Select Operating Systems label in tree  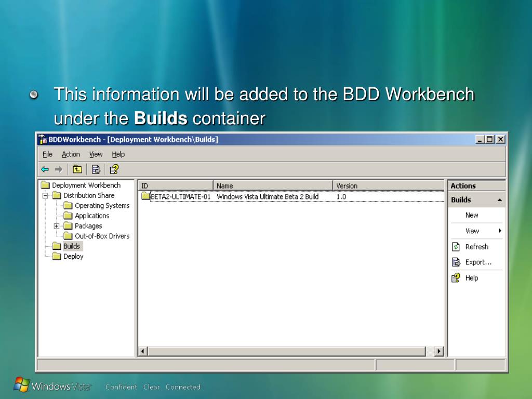point(102,206)
